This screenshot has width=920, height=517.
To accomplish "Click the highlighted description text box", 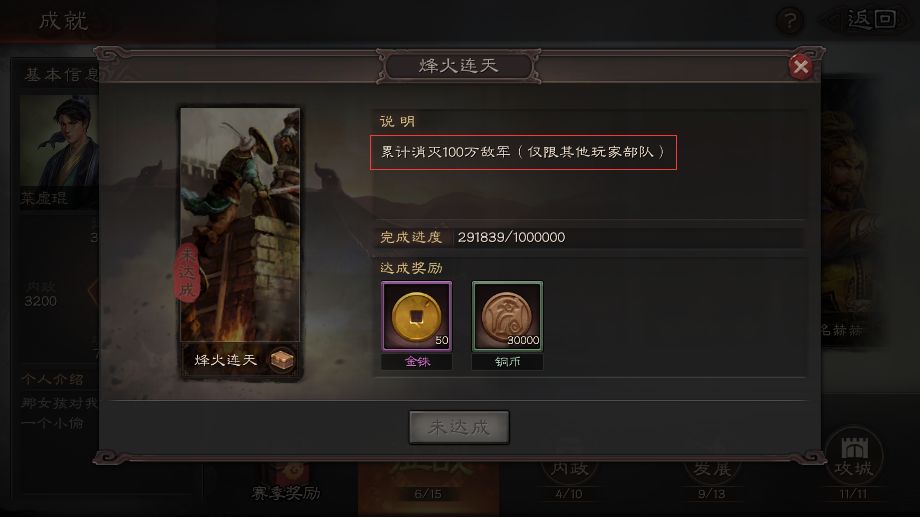I will tap(523, 153).
